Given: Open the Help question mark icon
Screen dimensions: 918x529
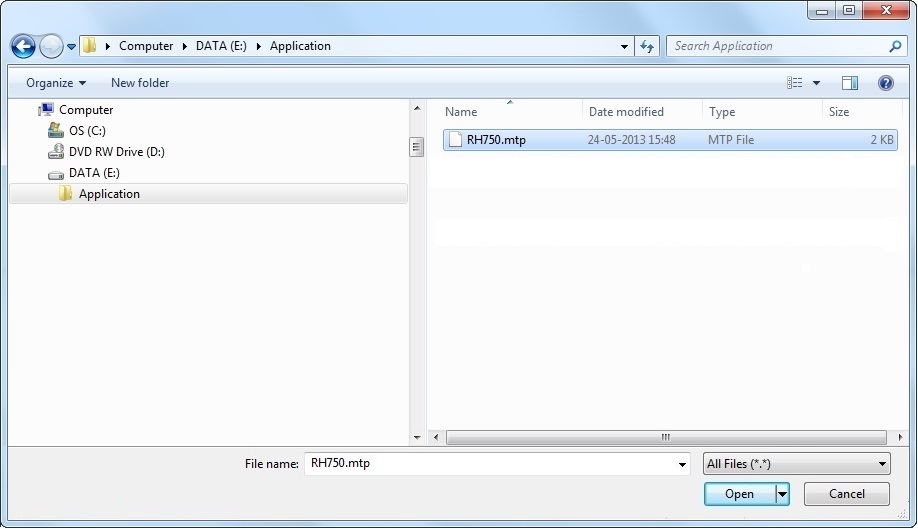Looking at the screenshot, I should click(x=885, y=83).
